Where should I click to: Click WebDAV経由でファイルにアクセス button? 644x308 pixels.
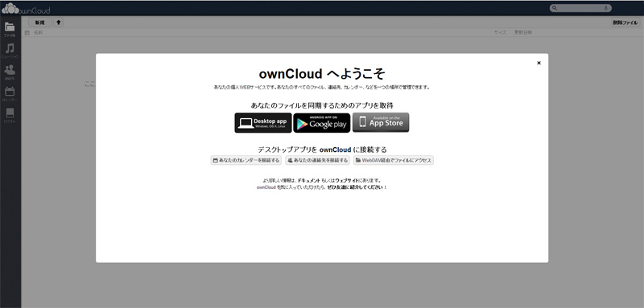click(x=394, y=160)
